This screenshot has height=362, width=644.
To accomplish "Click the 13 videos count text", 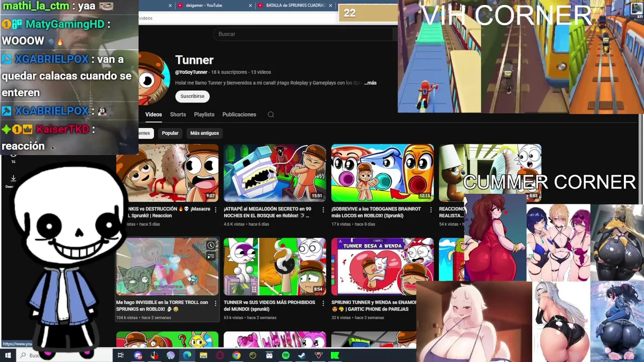I will pos(261,72).
